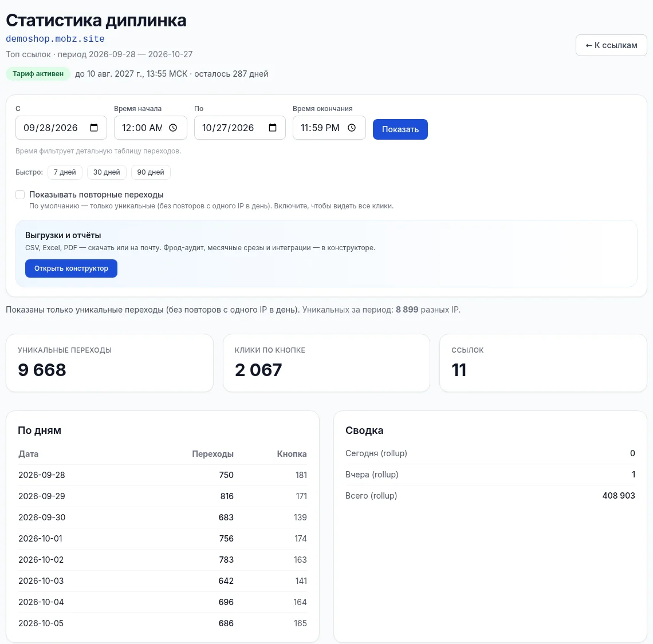Click Выгрузки и отчёты heading
Image resolution: width=653 pixels, height=644 pixels.
click(x=63, y=235)
